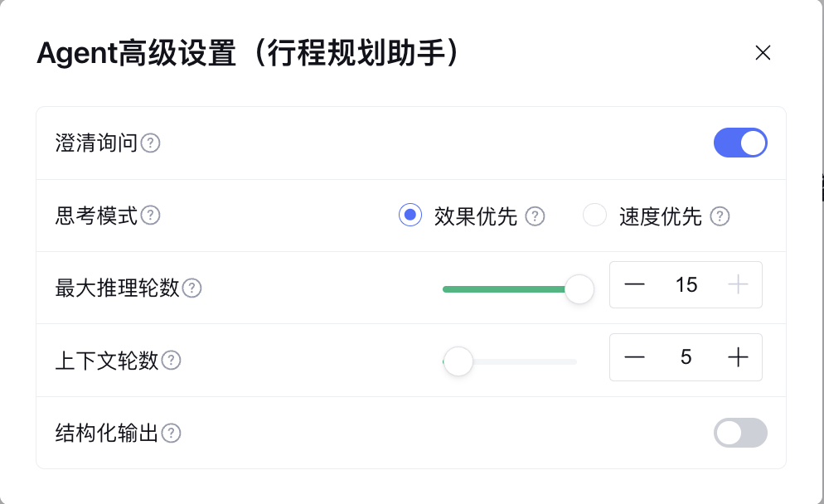
Task: Click help icon next to 思考模式
Action: (x=150, y=216)
